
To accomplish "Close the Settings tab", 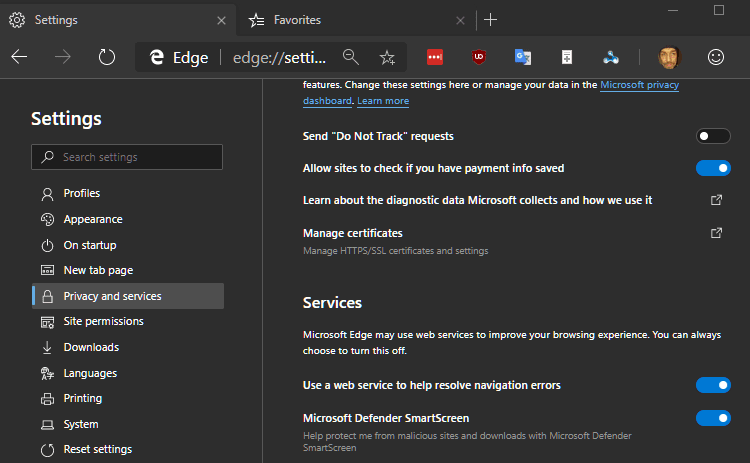I will pos(221,21).
